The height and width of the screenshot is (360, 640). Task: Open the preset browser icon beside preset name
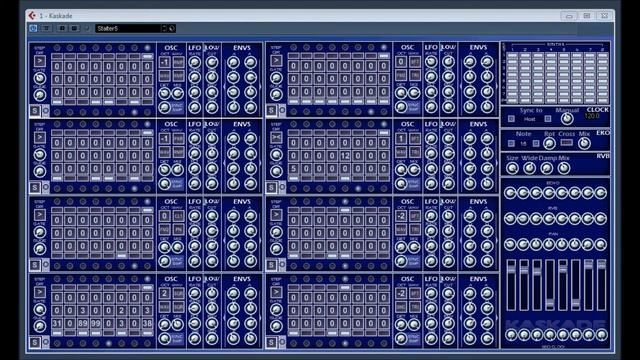coord(172,29)
